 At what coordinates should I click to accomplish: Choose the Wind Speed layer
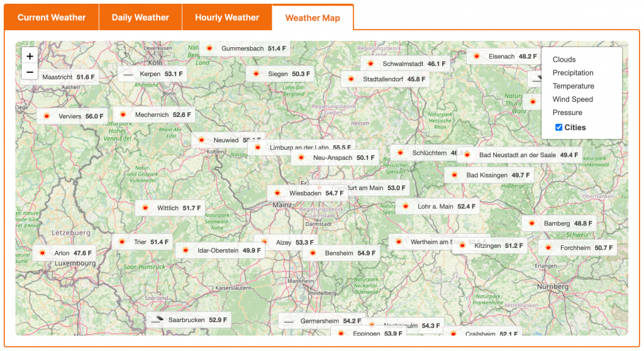click(572, 99)
